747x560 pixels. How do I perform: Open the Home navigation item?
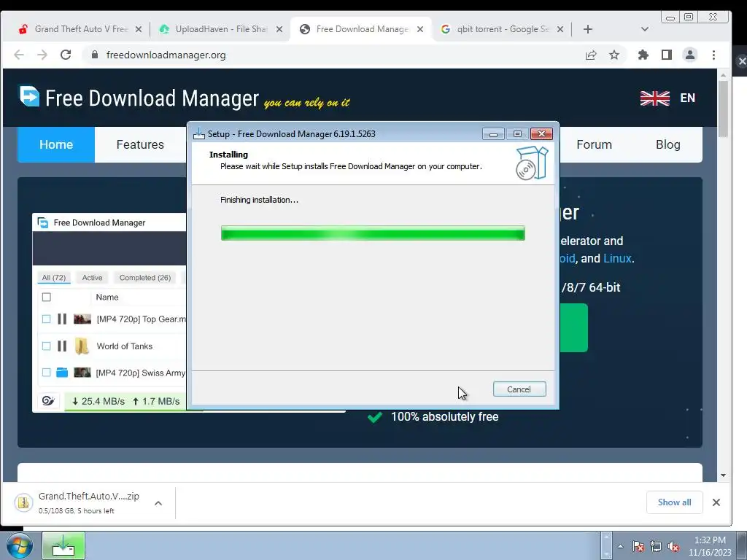pos(56,144)
